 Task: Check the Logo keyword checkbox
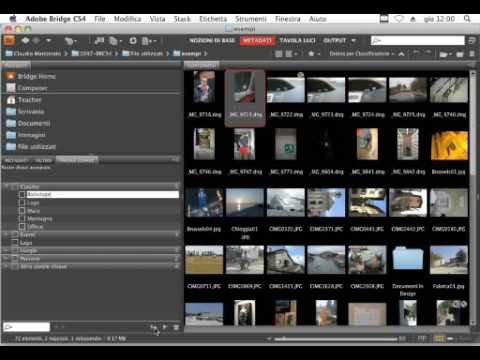coord(22,202)
